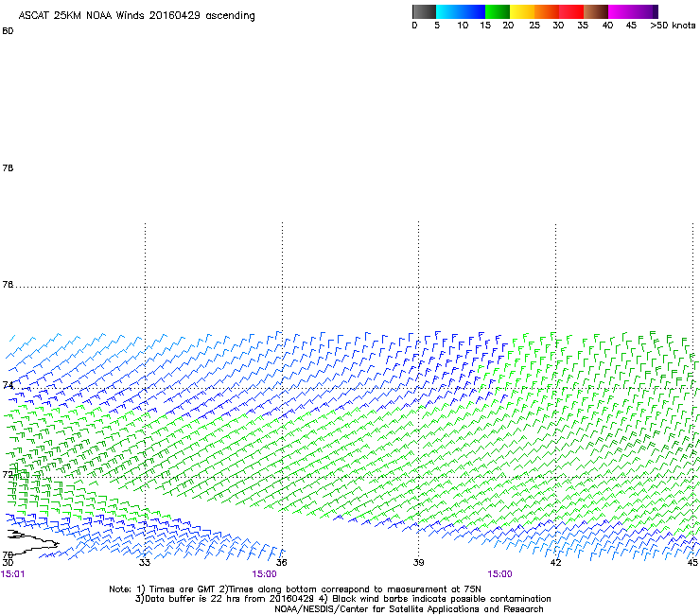
Task: Click latitude label 78 on left axis
Action: [8, 167]
